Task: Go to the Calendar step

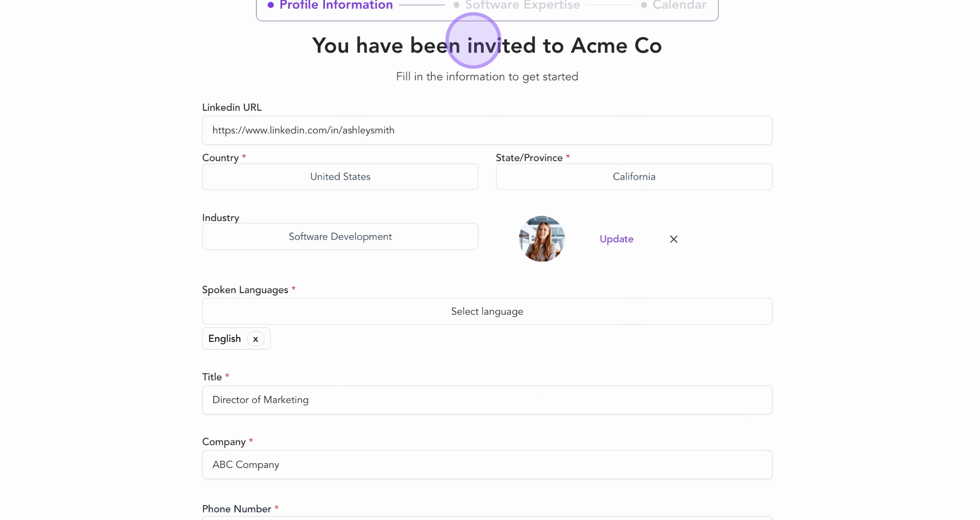Action: [679, 5]
